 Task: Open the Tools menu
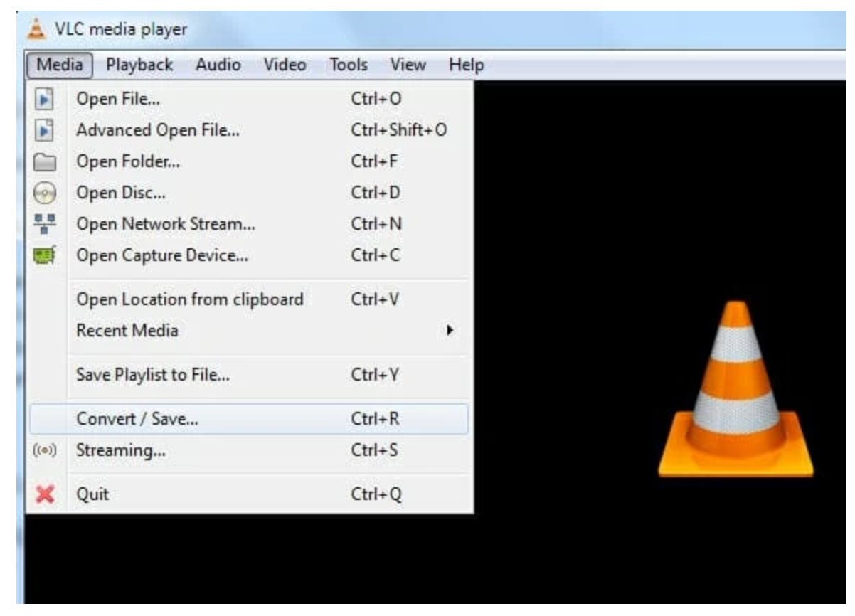pos(349,65)
